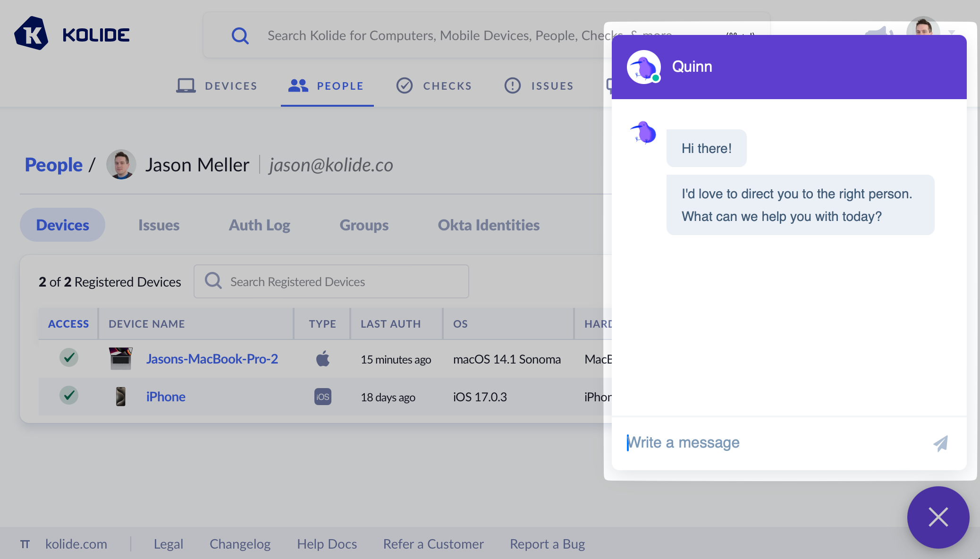The image size is (980, 559).
Task: Click the Apple type icon for MacBook
Action: pos(323,358)
